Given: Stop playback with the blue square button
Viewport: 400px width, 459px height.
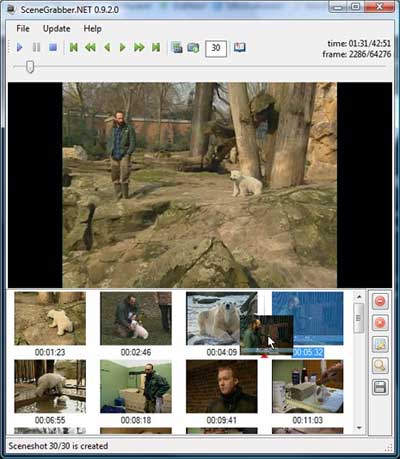Looking at the screenshot, I should (x=53, y=47).
